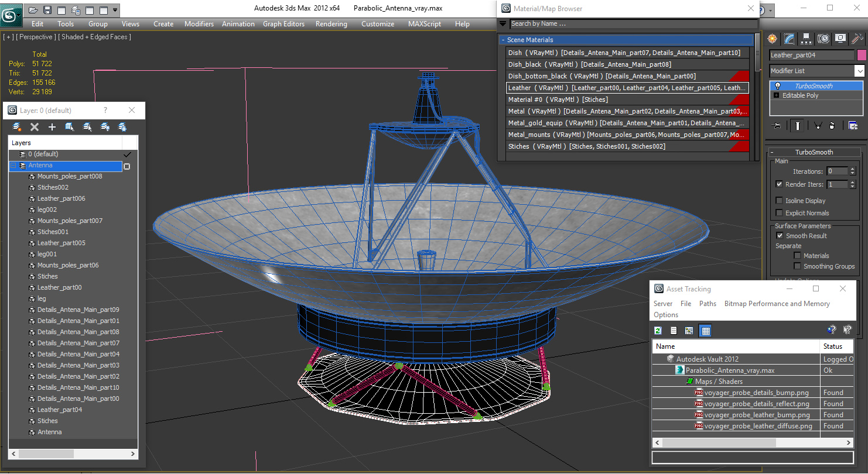
Task: Toggle Show End Result icon
Action: (x=798, y=125)
